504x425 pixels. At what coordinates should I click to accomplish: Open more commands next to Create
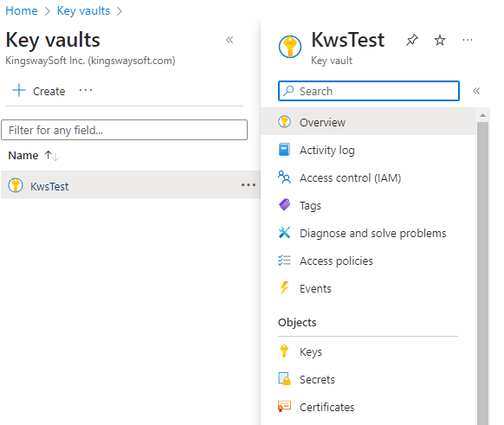86,91
